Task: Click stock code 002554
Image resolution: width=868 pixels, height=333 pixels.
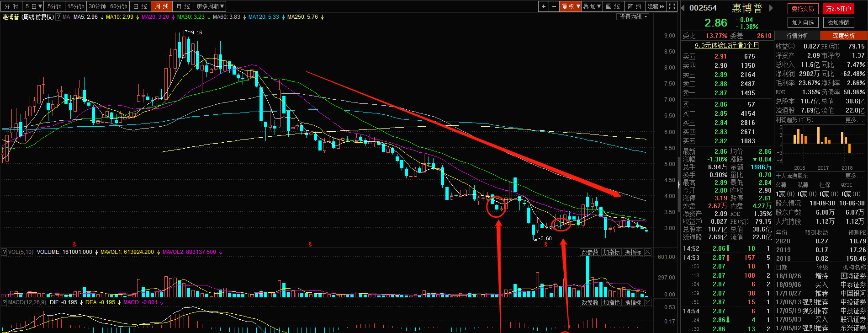Action: (x=703, y=8)
